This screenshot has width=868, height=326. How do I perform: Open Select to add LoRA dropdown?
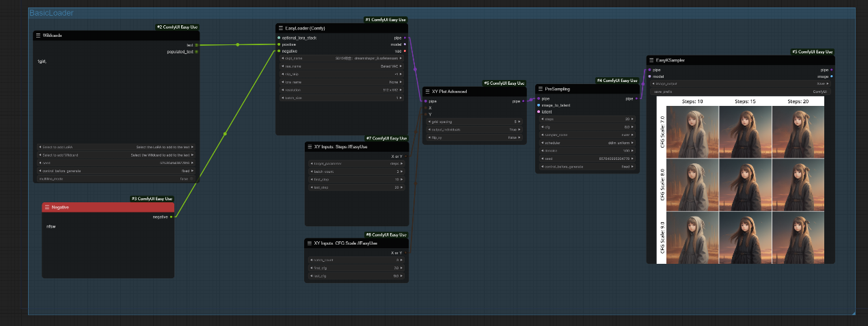(x=116, y=146)
